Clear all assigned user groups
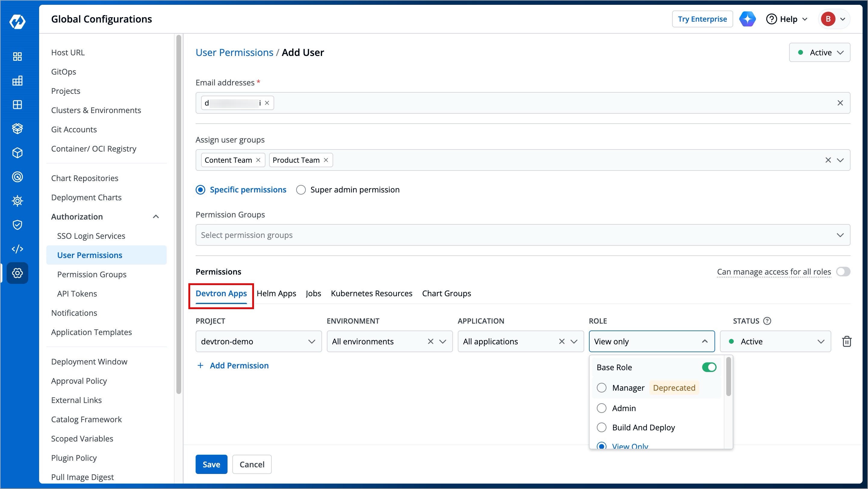Screen dimensions: 868x489 (x=828, y=160)
